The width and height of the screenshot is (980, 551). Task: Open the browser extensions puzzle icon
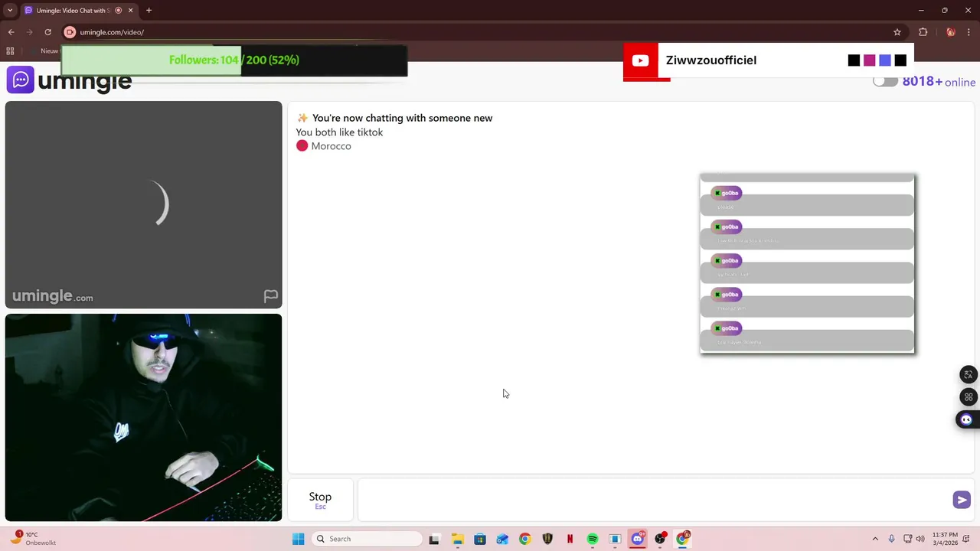coord(923,32)
